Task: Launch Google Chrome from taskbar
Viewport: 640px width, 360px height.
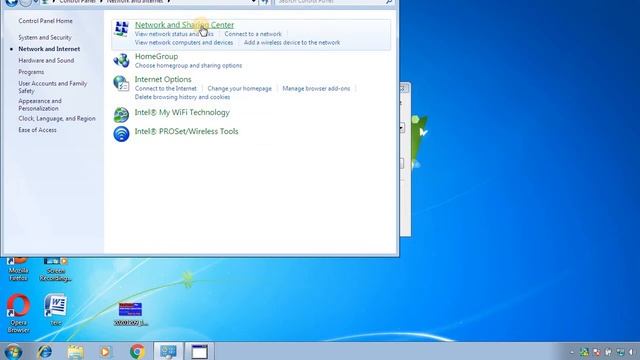Action: (x=138, y=351)
